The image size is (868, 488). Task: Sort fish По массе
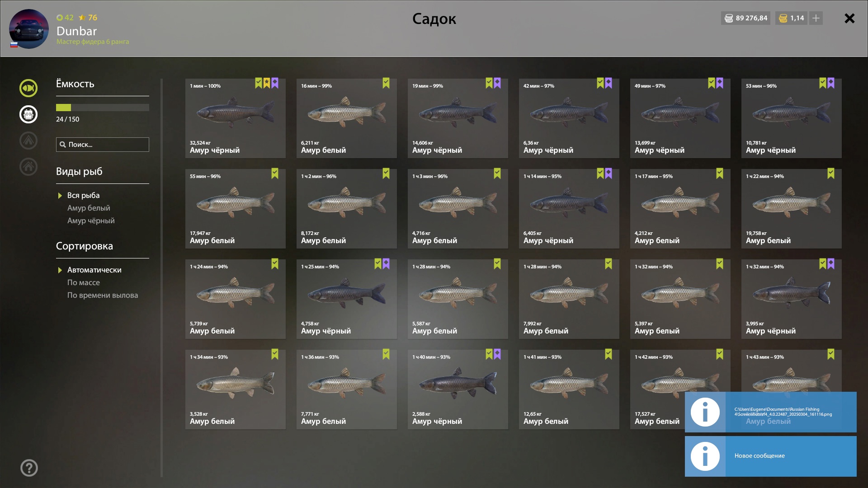click(84, 282)
